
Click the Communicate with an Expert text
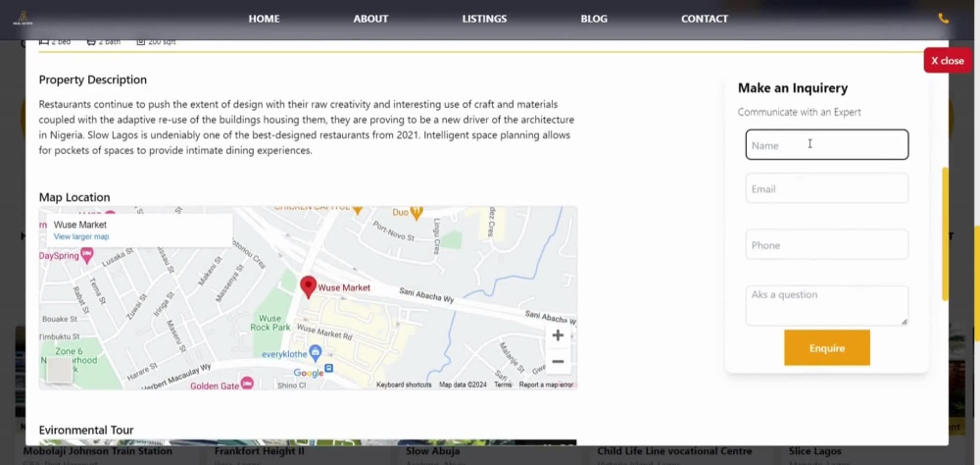click(800, 113)
